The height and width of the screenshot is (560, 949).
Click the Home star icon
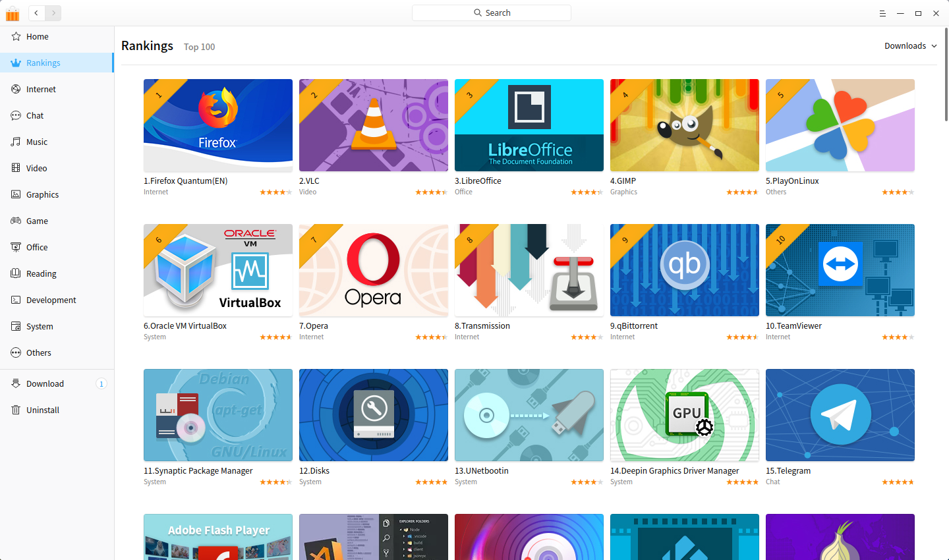[x=16, y=36]
